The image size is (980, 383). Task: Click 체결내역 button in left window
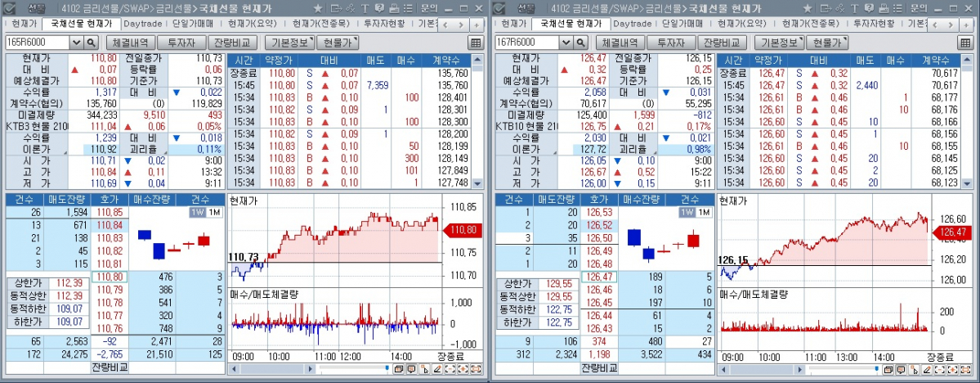(x=130, y=43)
